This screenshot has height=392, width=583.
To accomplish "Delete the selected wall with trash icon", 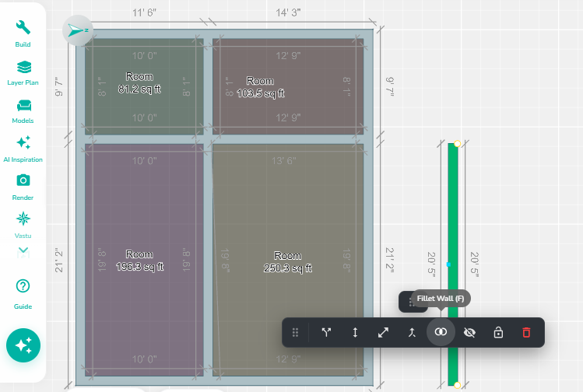I will tap(526, 332).
